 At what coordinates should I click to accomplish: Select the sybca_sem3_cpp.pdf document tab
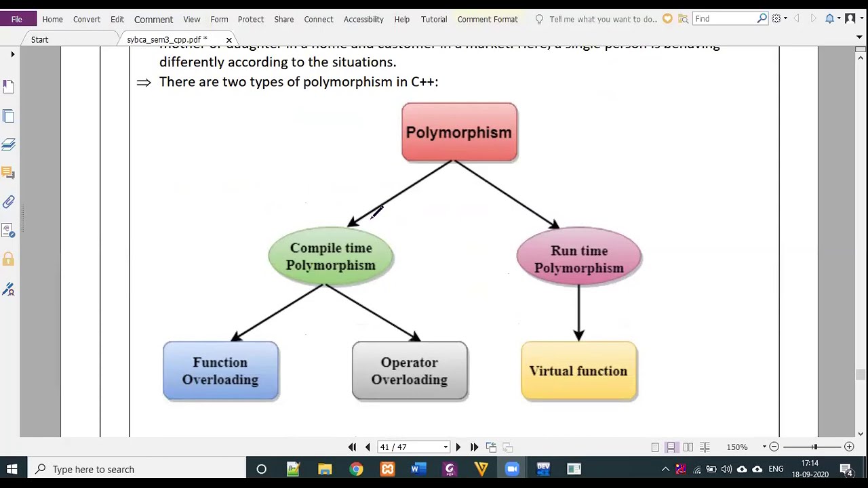pyautogui.click(x=167, y=40)
